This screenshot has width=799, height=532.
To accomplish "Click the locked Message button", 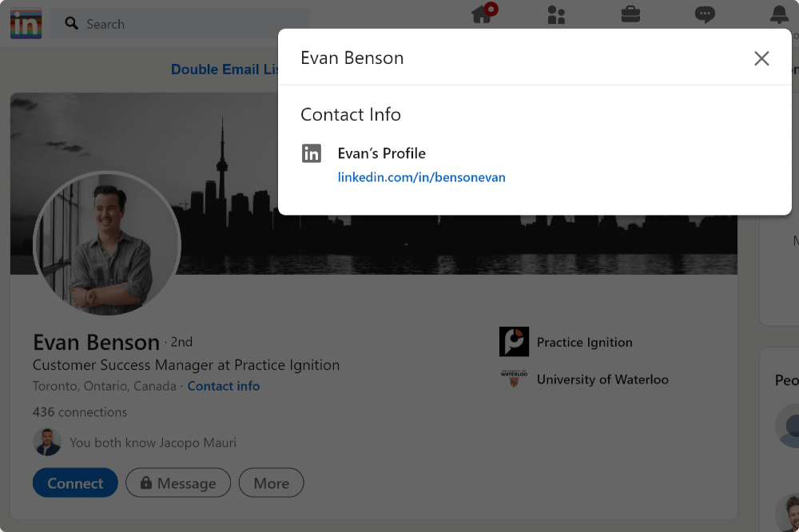I will (178, 482).
